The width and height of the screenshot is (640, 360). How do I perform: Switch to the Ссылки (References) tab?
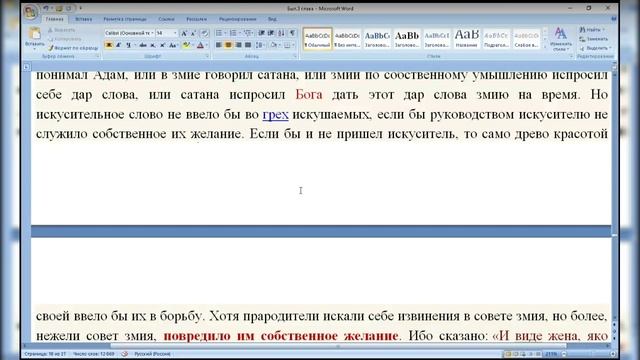(166, 19)
